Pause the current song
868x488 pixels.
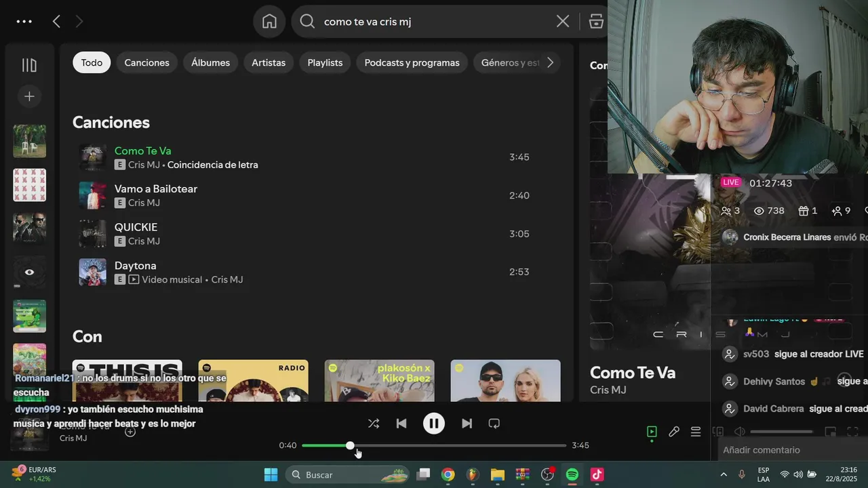click(x=434, y=424)
